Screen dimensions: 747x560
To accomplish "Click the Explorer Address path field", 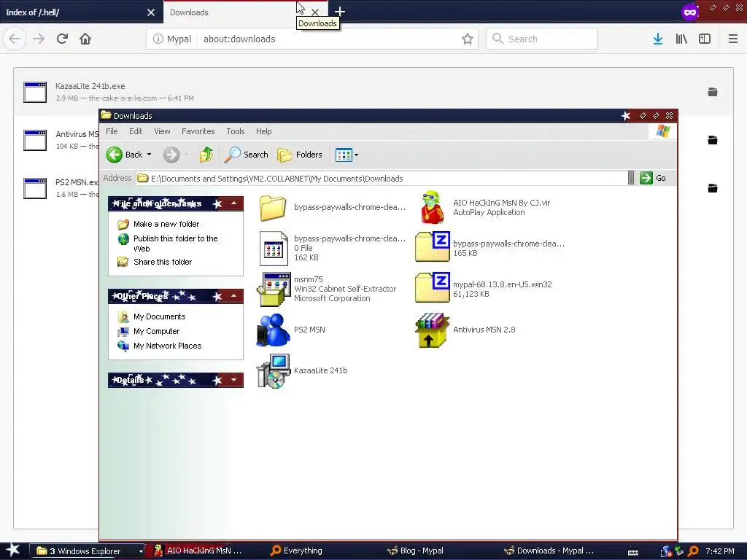I will click(x=381, y=179).
